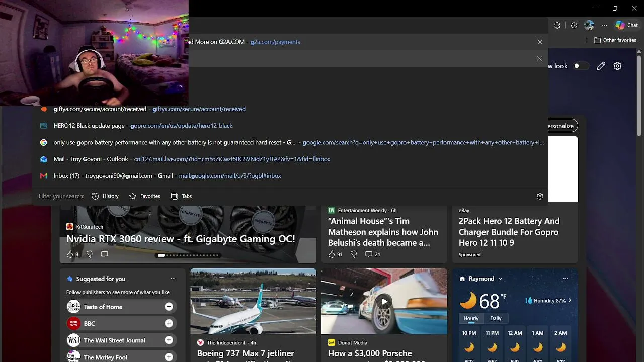Expand Humidity 87% weather details
644x362 pixels.
(x=548, y=301)
